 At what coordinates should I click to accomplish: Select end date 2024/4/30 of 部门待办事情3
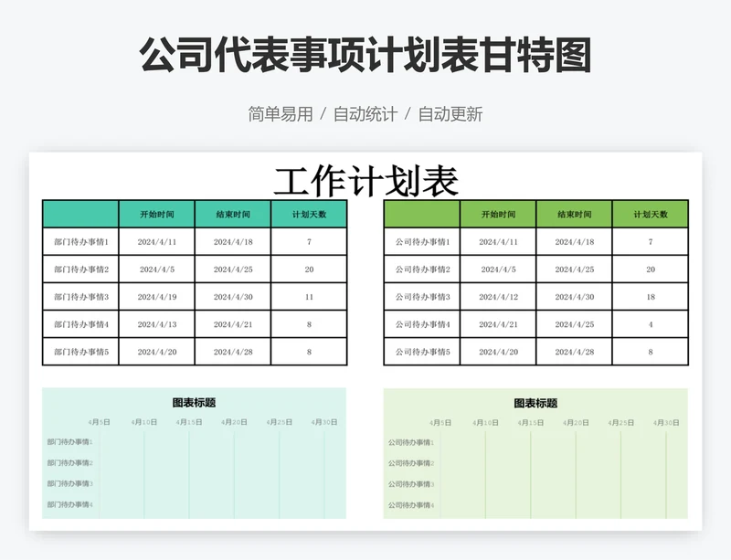pos(233,297)
